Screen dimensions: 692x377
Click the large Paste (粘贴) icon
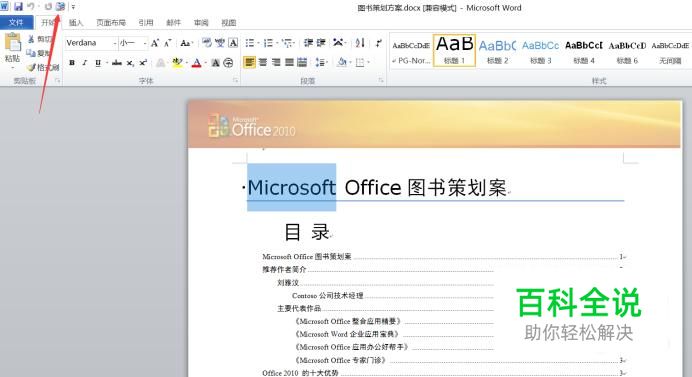tap(13, 43)
